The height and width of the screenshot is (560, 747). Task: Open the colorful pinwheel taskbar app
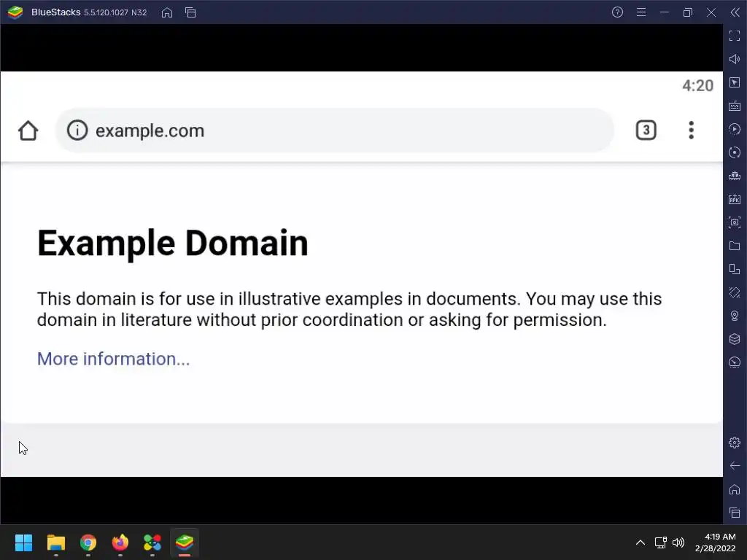(152, 542)
